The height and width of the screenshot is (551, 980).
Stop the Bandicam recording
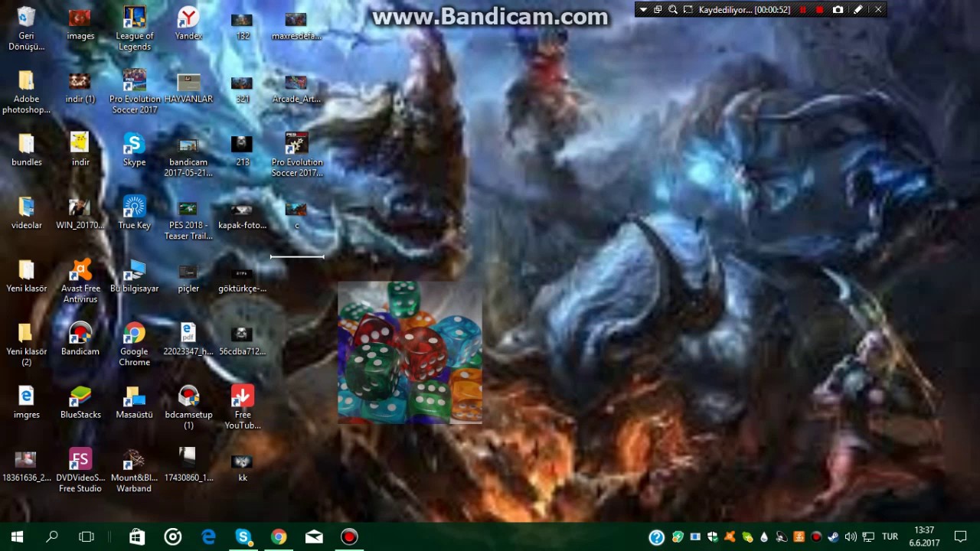point(820,10)
